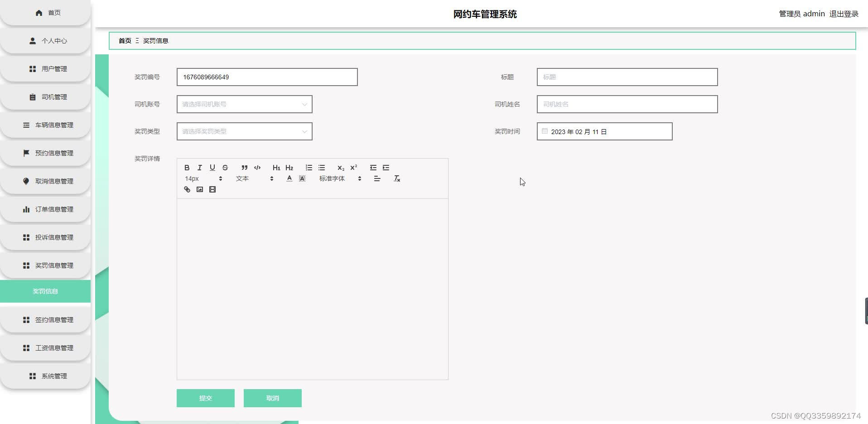Expand 投诉信息管理 sidebar menu
The width and height of the screenshot is (868, 424).
pyautogui.click(x=45, y=237)
